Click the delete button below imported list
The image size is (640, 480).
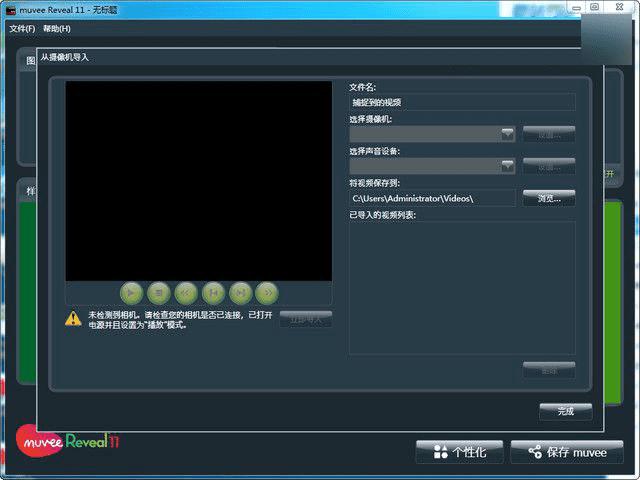(x=549, y=370)
